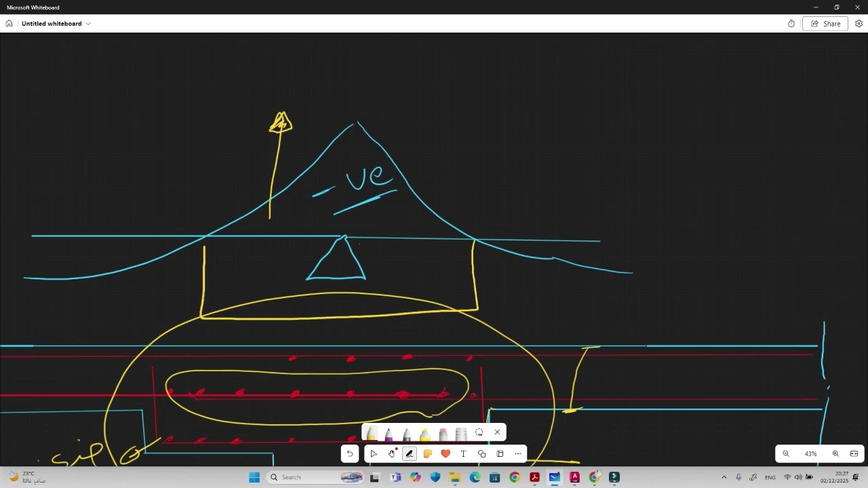Open Microsoft Store from the taskbar

[494, 477]
